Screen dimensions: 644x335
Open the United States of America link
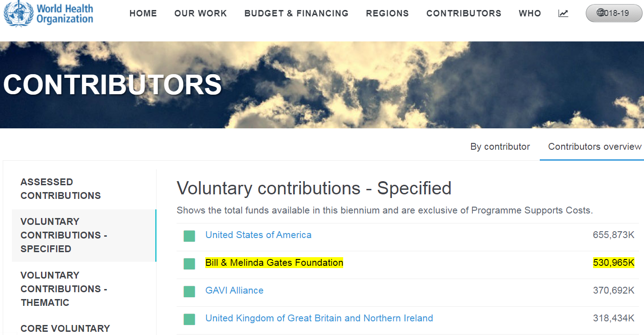coord(259,235)
